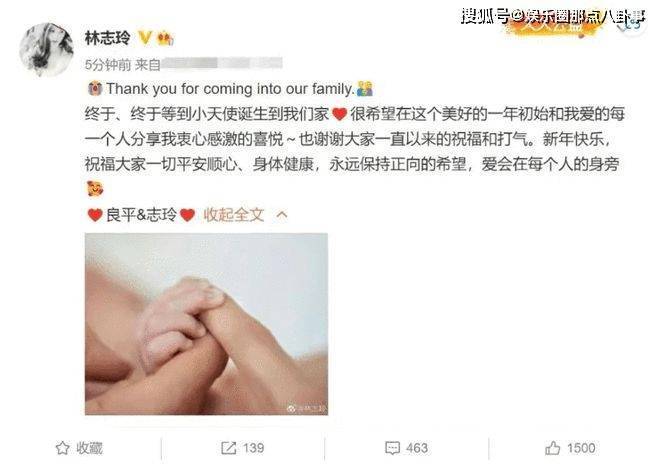Click the thumbs-up like icon
Viewport: 660px width, 474px height.
coord(553,448)
